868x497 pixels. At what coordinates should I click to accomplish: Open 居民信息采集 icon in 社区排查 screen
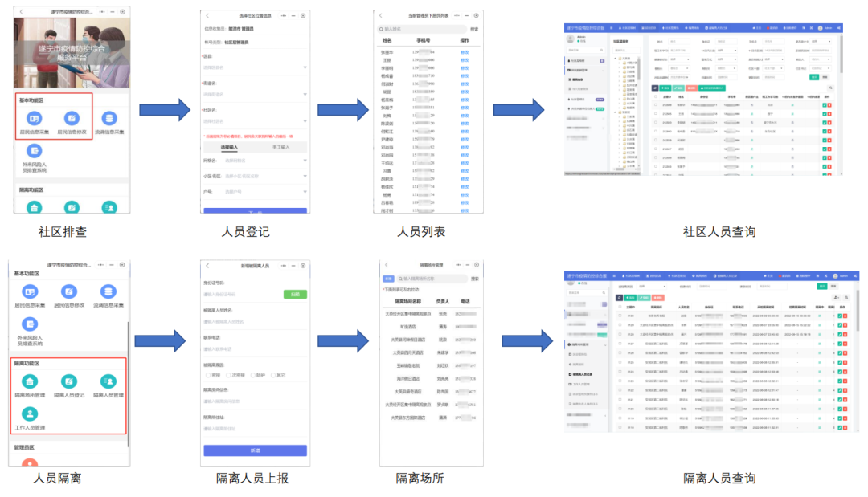(x=34, y=120)
